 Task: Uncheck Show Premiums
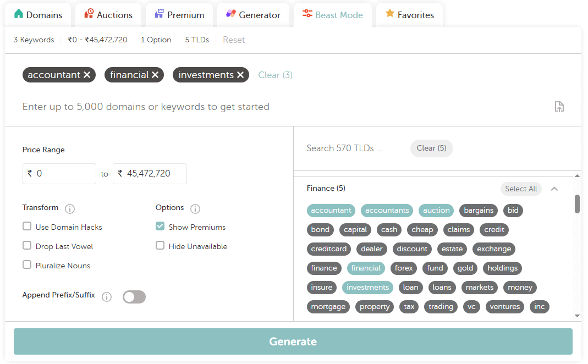point(160,226)
